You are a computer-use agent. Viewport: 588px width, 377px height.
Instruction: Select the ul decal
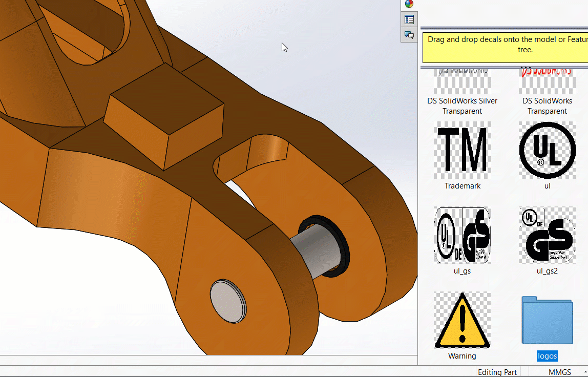(547, 150)
